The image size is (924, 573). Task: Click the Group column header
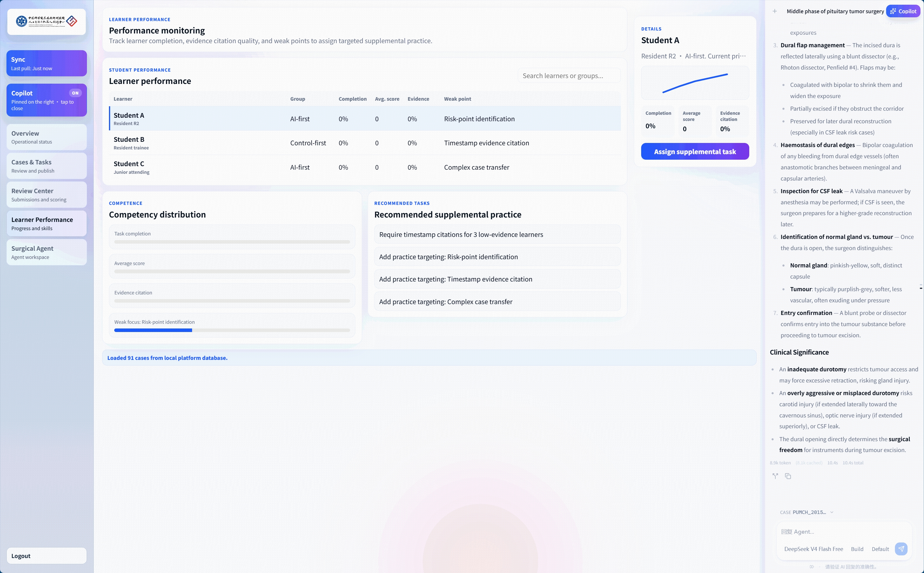click(x=298, y=99)
